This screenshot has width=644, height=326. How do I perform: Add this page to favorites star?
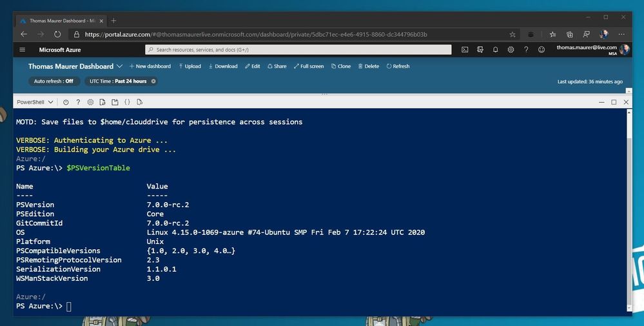point(512,34)
